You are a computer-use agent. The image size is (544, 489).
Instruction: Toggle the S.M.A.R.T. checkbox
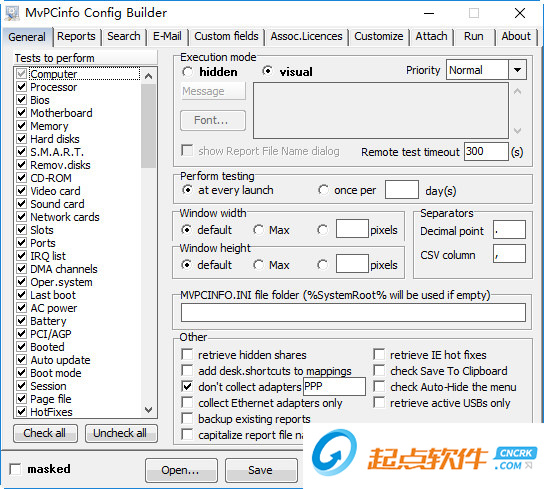click(x=22, y=152)
